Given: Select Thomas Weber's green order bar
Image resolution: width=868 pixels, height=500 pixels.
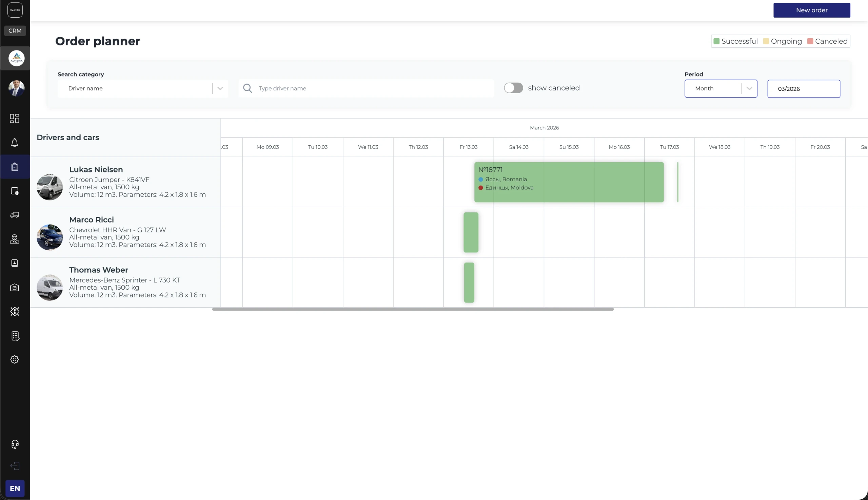Looking at the screenshot, I should [x=469, y=283].
